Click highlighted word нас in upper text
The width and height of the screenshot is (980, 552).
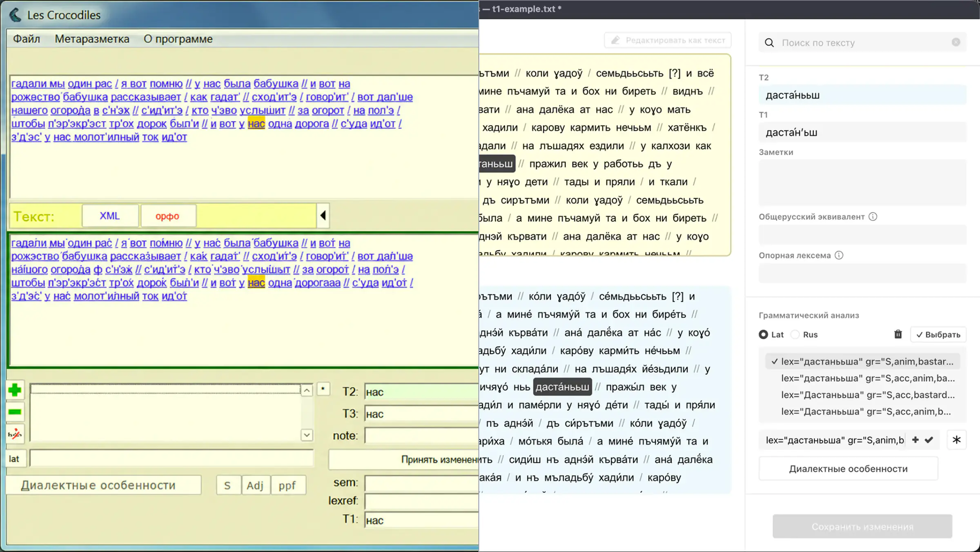pos(256,123)
